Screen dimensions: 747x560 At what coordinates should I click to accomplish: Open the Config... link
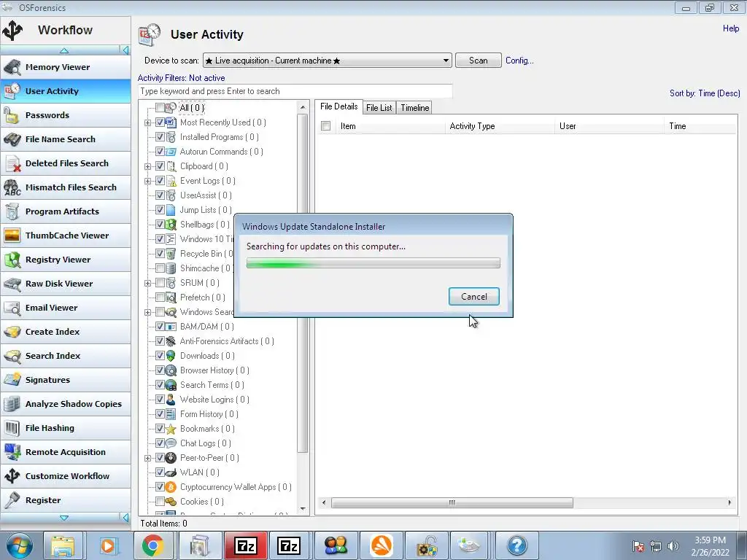519,61
